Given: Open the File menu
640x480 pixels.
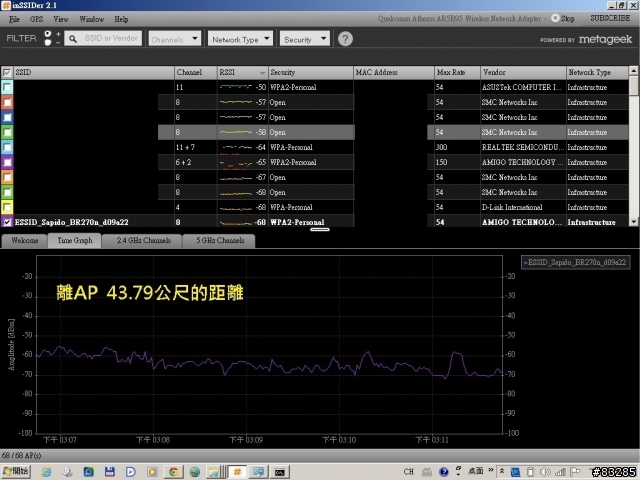Looking at the screenshot, I should point(14,19).
